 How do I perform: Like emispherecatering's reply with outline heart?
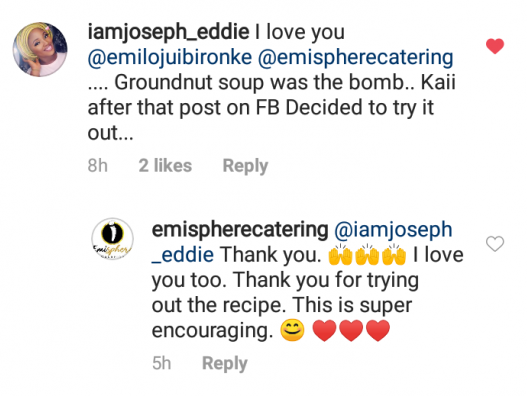495,243
